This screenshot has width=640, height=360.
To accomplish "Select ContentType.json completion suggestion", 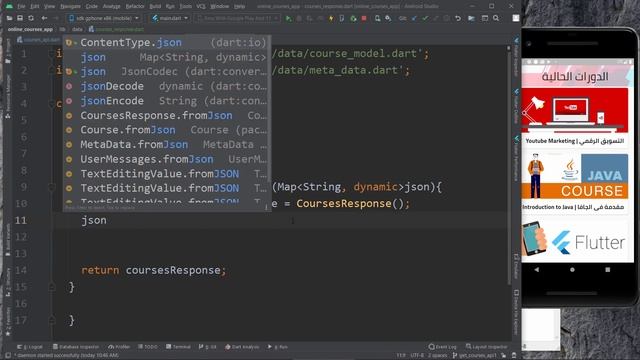I will 167,42.
